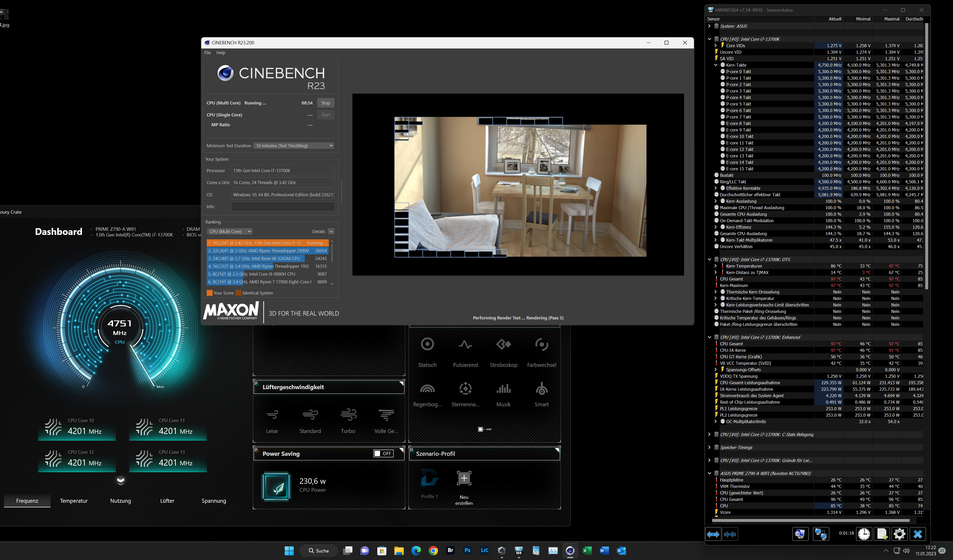Expand more CPU cores chevron in dashboard
Image resolution: width=953 pixels, height=560 pixels.
(x=121, y=481)
